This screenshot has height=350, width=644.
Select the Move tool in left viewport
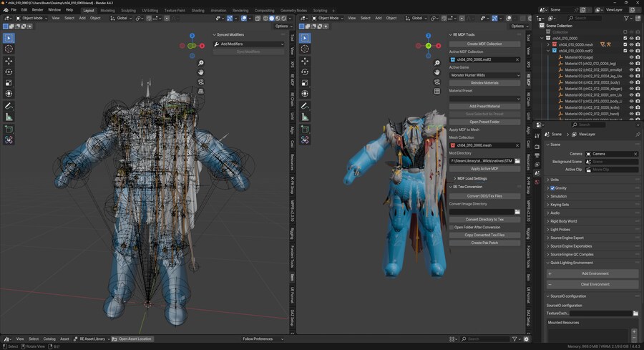click(9, 61)
